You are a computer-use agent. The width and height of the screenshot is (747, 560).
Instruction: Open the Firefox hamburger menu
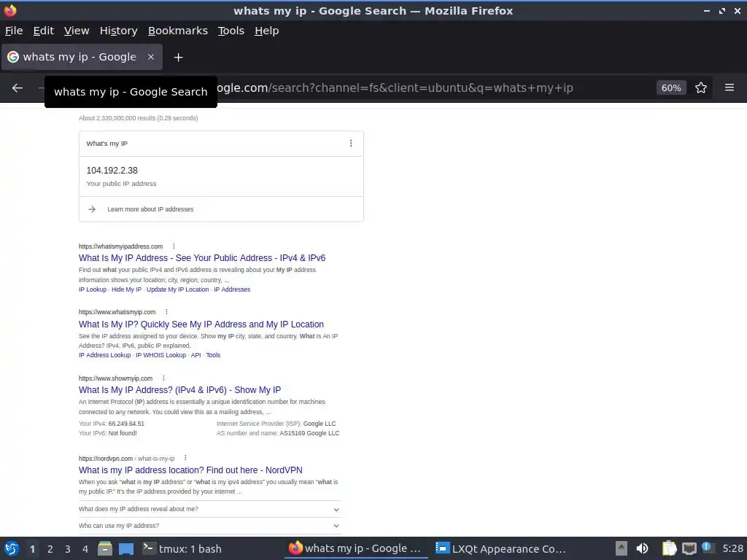tap(729, 87)
